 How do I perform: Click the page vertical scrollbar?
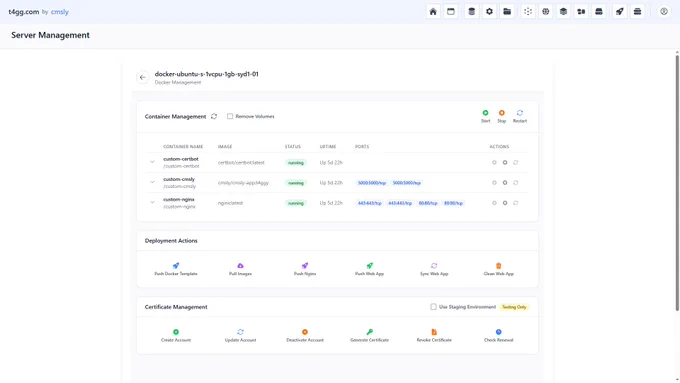tap(677, 182)
